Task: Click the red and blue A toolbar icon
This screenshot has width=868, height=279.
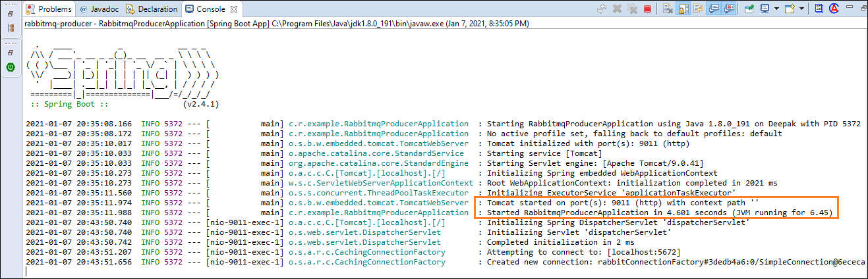Action: pos(834,9)
